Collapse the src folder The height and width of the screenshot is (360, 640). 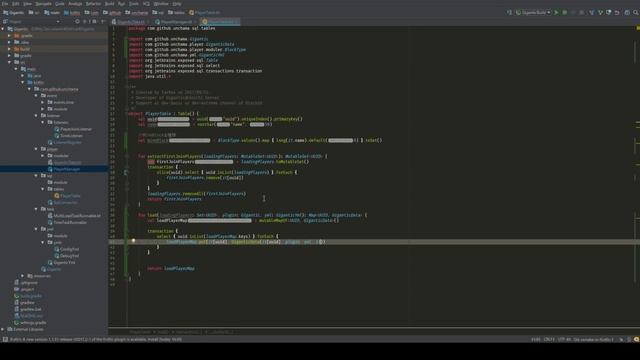(9, 62)
